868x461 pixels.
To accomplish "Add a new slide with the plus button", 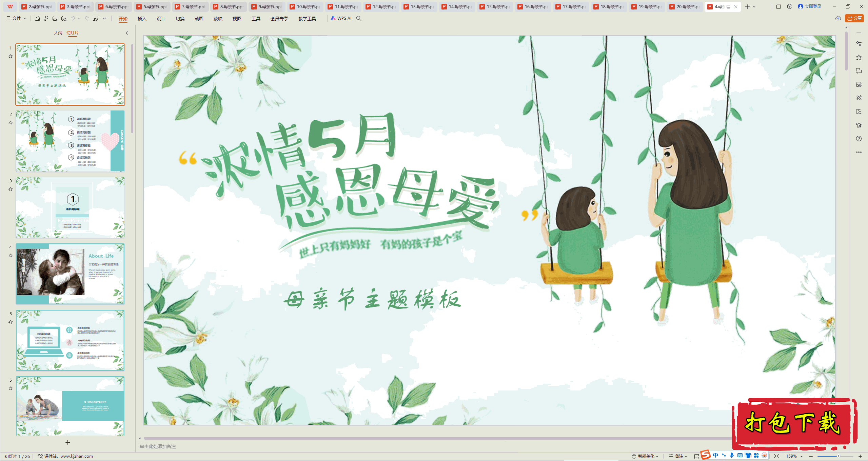I will click(68, 442).
